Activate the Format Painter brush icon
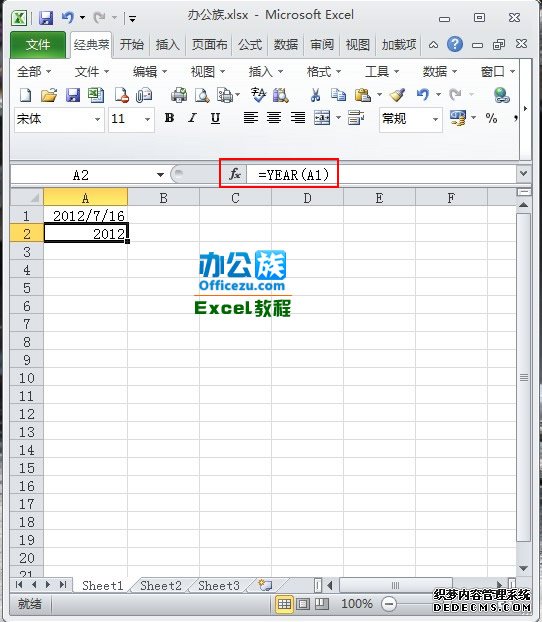Viewport: 542px width, 622px height. click(397, 95)
